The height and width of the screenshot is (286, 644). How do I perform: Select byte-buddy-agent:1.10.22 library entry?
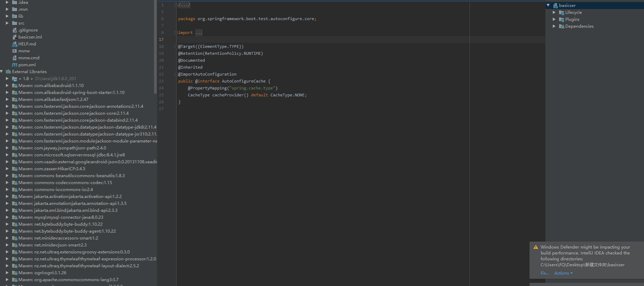click(67, 231)
